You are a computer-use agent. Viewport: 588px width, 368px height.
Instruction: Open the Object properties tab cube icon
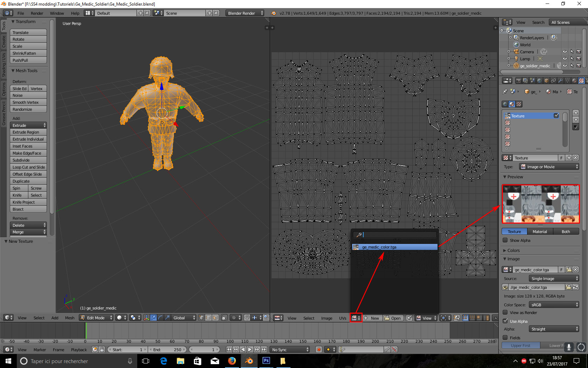(546, 81)
